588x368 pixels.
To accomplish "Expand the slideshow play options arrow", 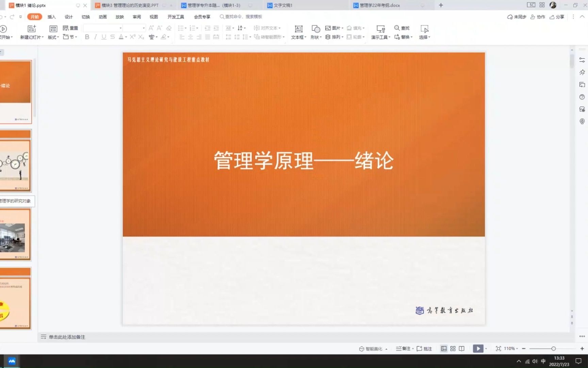I will click(486, 349).
